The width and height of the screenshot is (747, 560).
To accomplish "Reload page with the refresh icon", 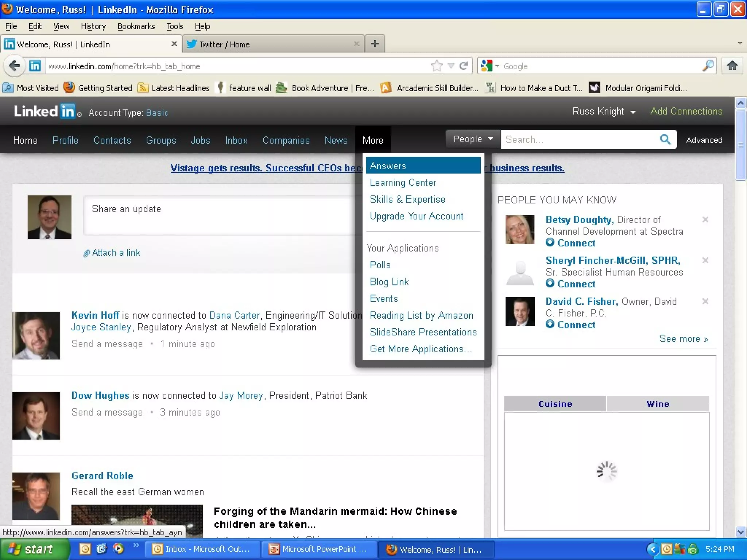I will (x=464, y=66).
